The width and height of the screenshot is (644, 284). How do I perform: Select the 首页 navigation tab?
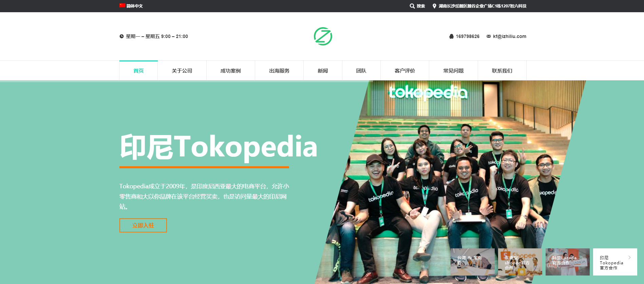pos(138,71)
